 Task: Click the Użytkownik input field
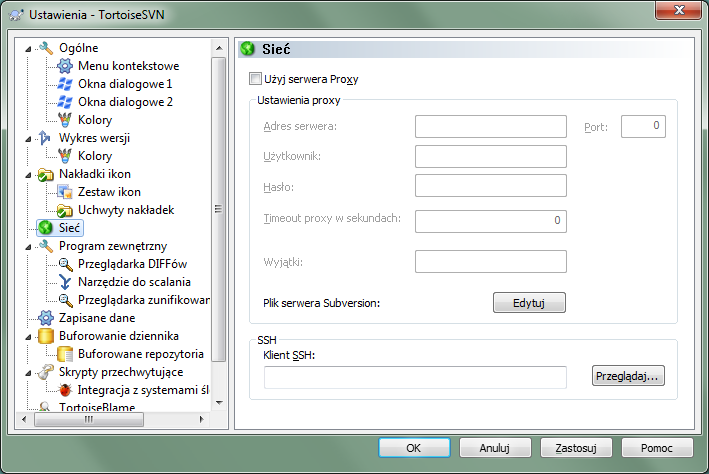click(x=491, y=156)
